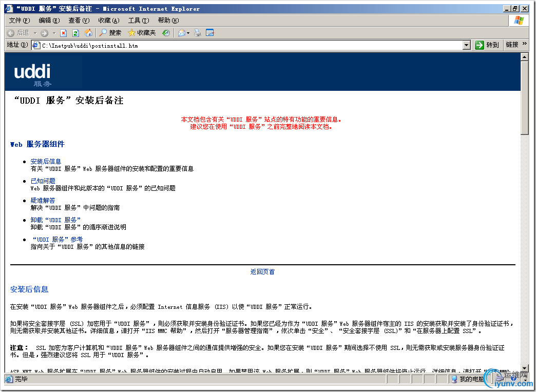Click the Internet Explorer title bar icon

[9, 9]
